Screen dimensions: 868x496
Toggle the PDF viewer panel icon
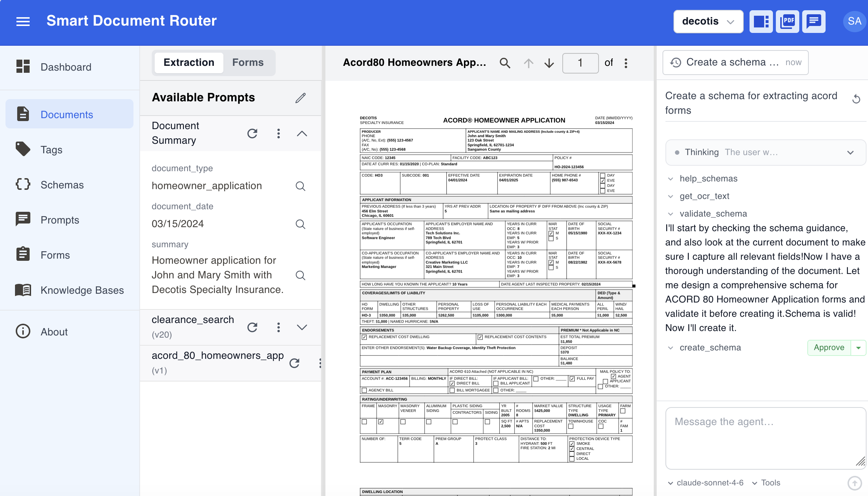pyautogui.click(x=787, y=21)
